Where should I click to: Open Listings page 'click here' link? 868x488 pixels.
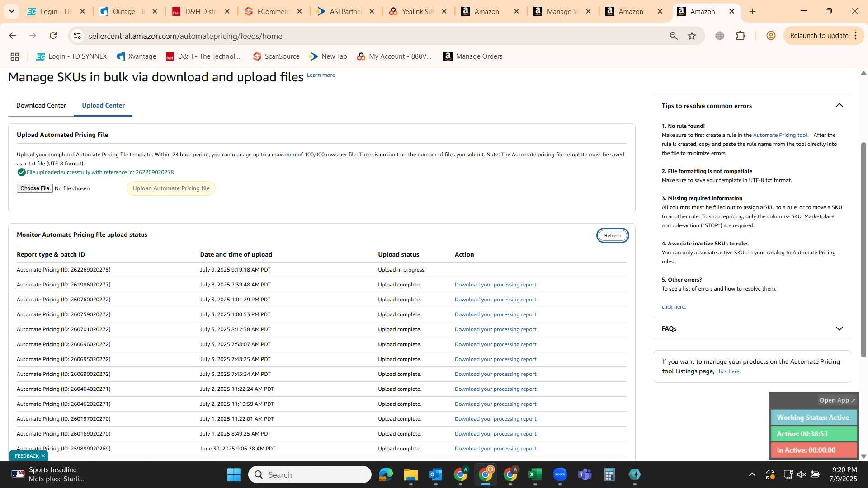728,371
